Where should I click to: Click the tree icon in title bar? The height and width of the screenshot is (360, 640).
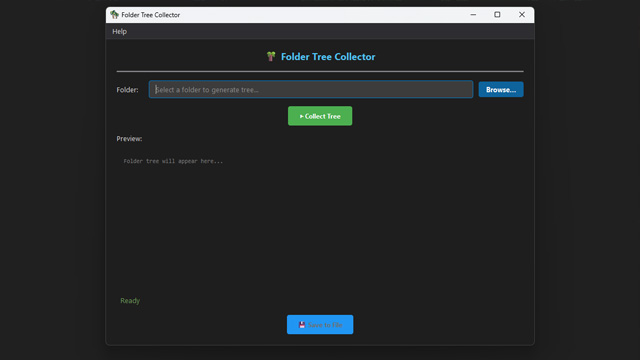pos(114,15)
